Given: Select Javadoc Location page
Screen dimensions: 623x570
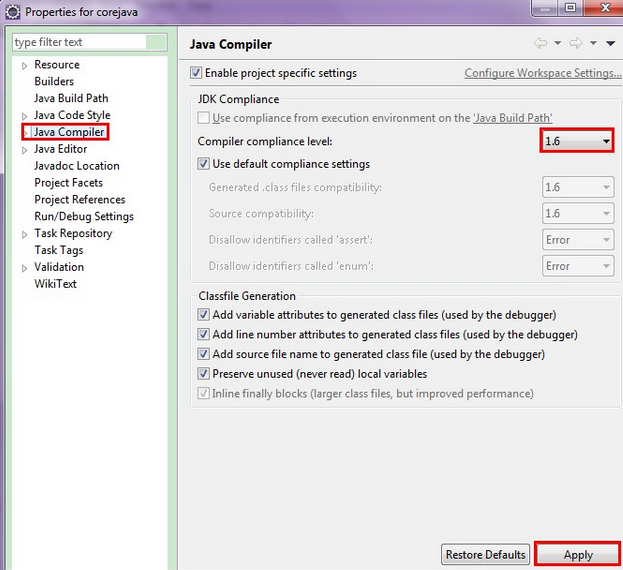Looking at the screenshot, I should click(77, 166).
